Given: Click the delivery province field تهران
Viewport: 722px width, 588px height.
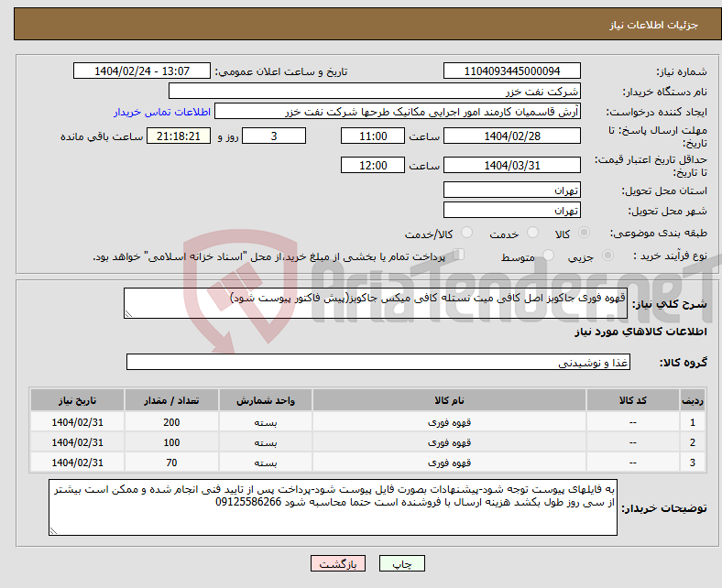Looking at the screenshot, I should tap(512, 190).
